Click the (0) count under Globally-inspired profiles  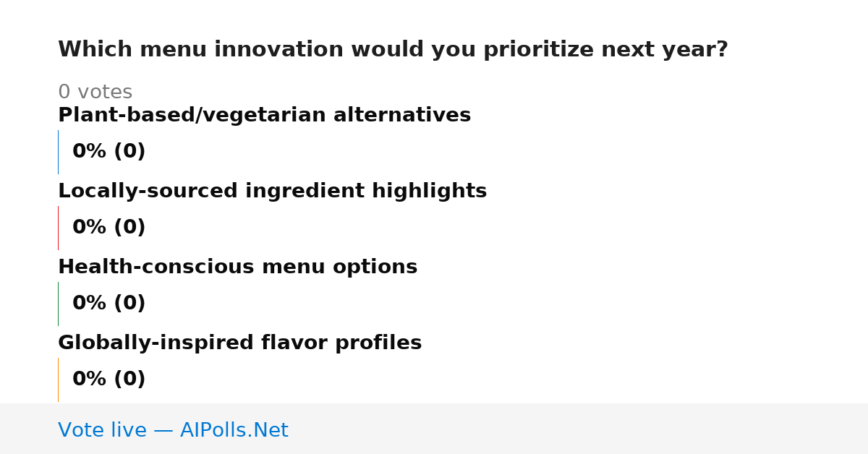pos(129,380)
